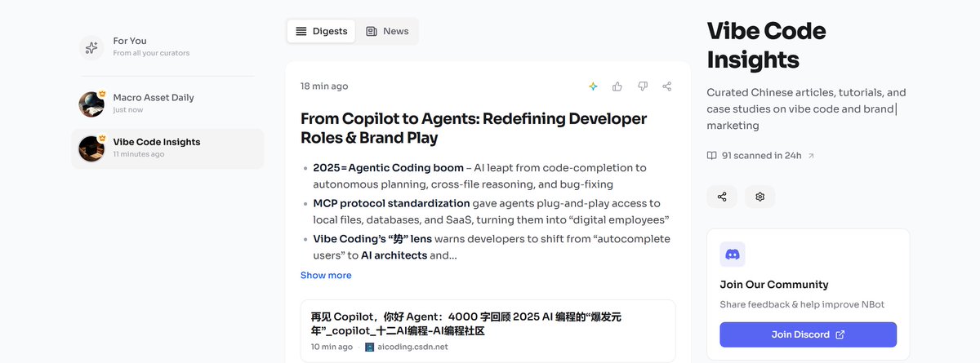Click the For You sparkle icon

tap(91, 47)
